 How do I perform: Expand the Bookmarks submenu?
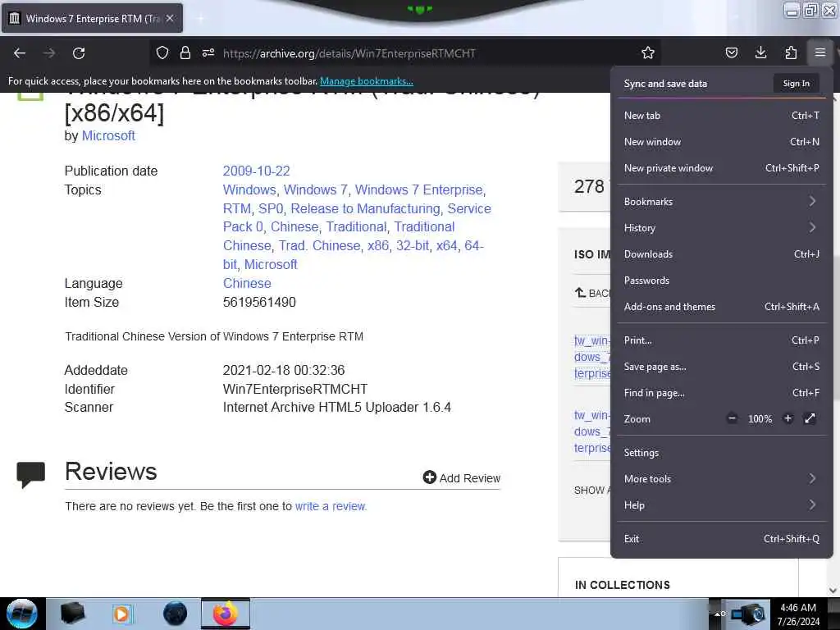(x=722, y=202)
